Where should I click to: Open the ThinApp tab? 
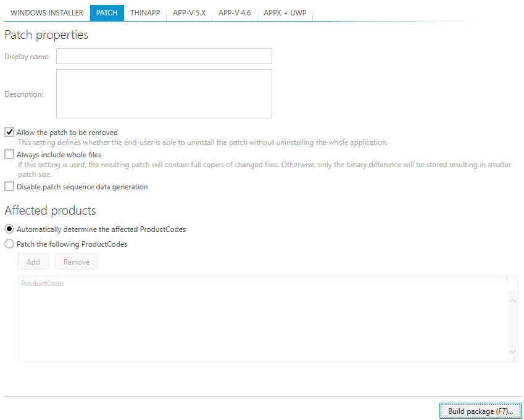point(145,13)
